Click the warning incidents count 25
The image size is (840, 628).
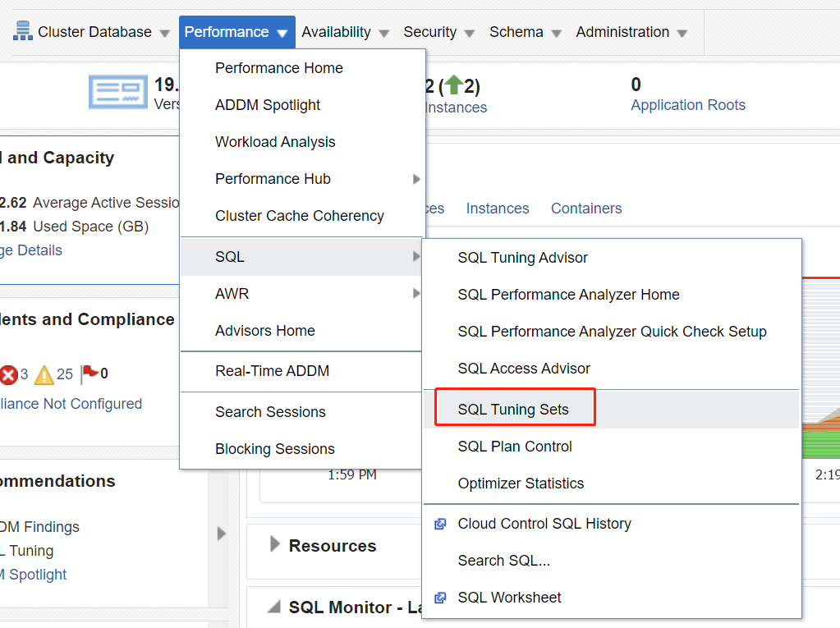[65, 374]
